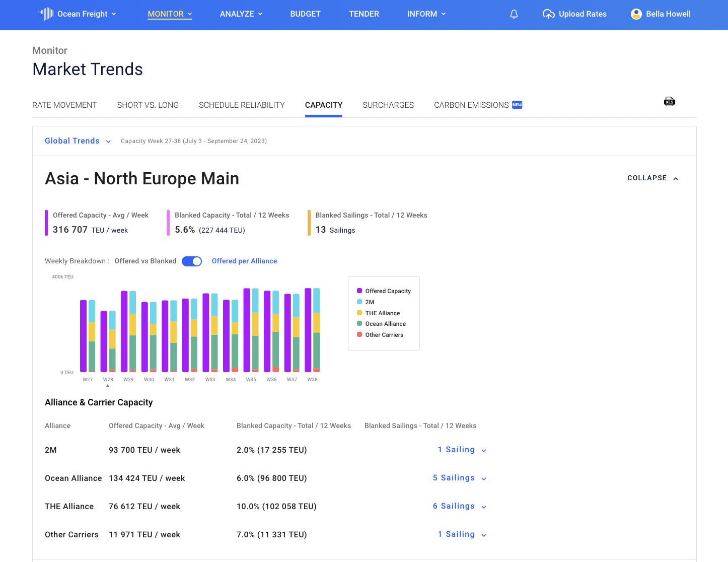Click the cloud upload icon
Viewport: 728px width, 562px height.
pyautogui.click(x=548, y=14)
